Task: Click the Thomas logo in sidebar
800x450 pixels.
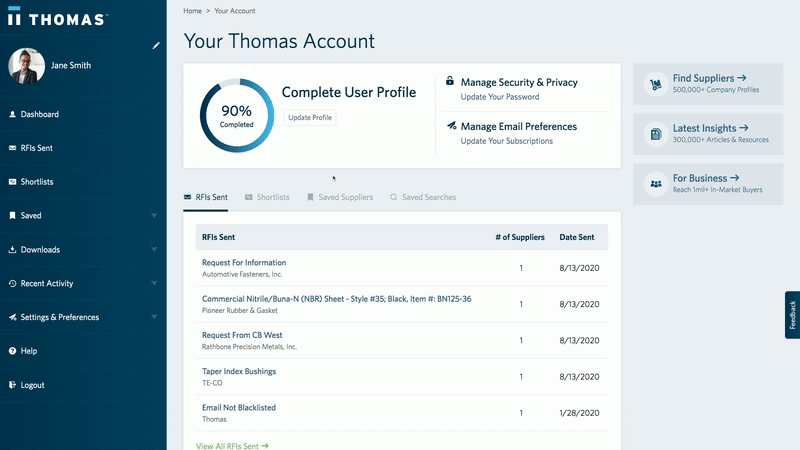Action: (x=58, y=19)
